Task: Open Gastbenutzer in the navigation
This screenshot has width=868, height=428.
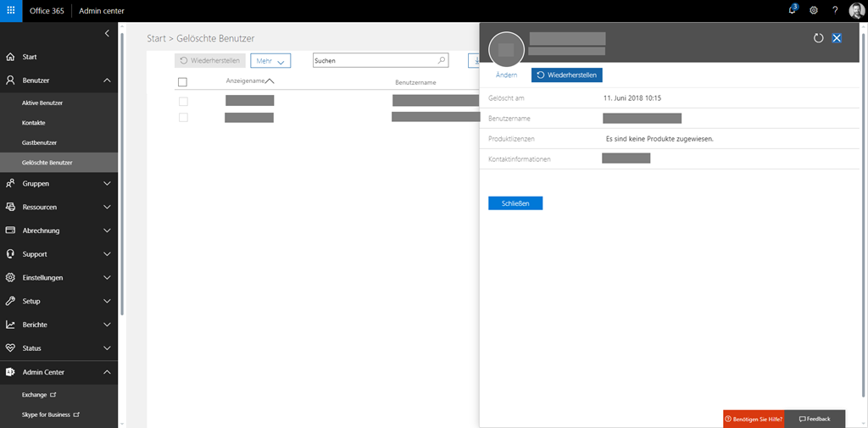Action: 39,142
